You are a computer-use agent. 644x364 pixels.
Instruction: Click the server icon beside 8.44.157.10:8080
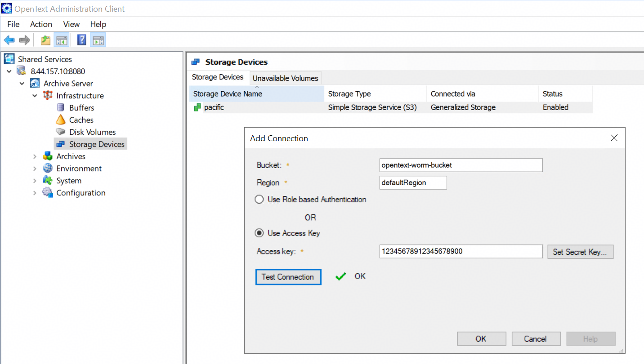[x=21, y=71]
